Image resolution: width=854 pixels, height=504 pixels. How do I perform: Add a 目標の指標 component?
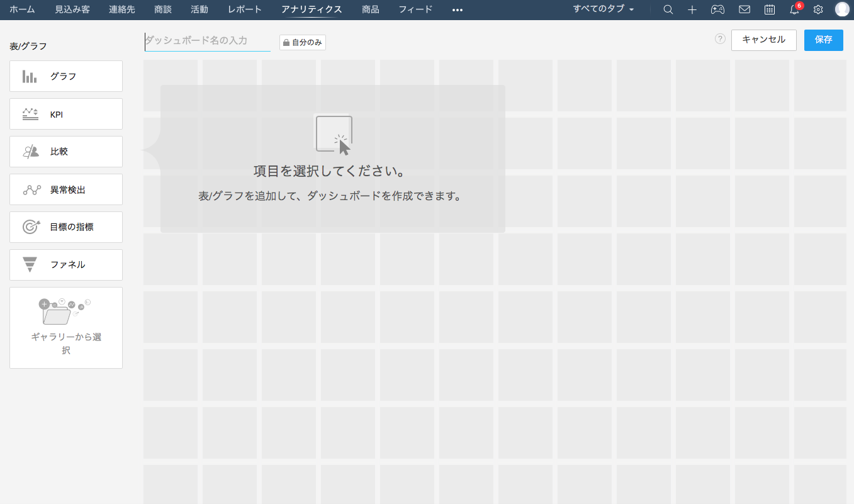click(x=66, y=227)
